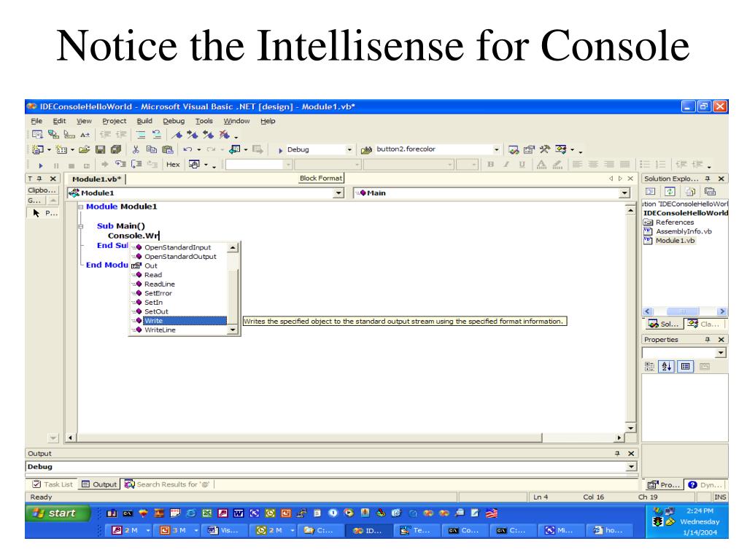
Task: Click the Undo arrow icon
Action: [187, 149]
